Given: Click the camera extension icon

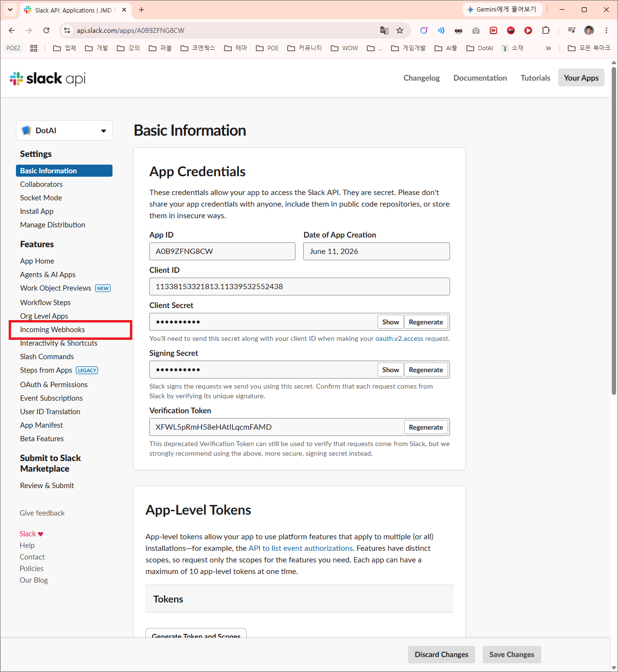Looking at the screenshot, I should coord(476,30).
